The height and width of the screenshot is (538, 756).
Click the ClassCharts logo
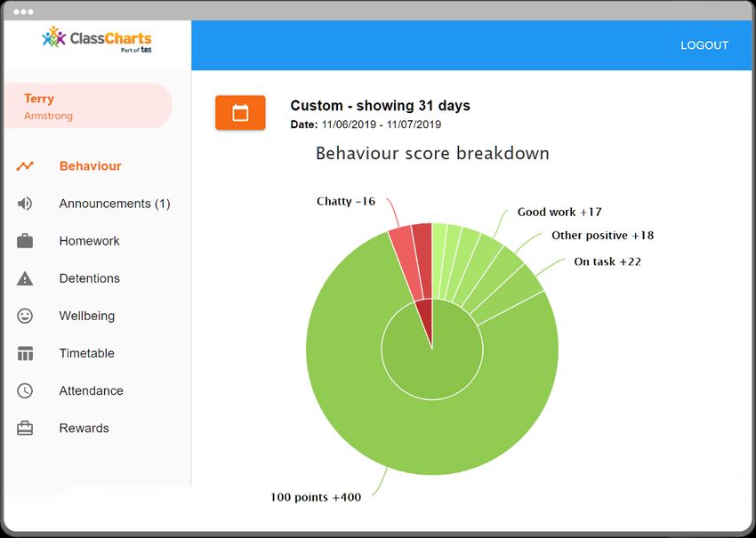(x=96, y=38)
